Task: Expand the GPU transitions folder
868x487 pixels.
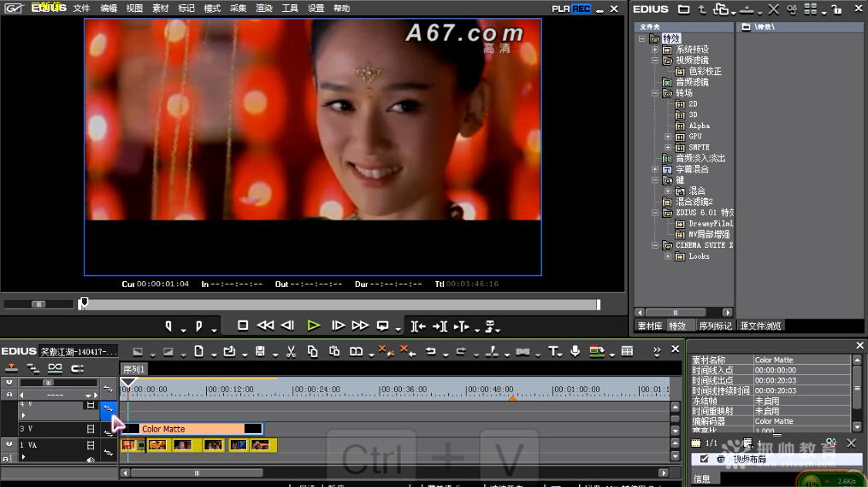Action: click(x=669, y=137)
